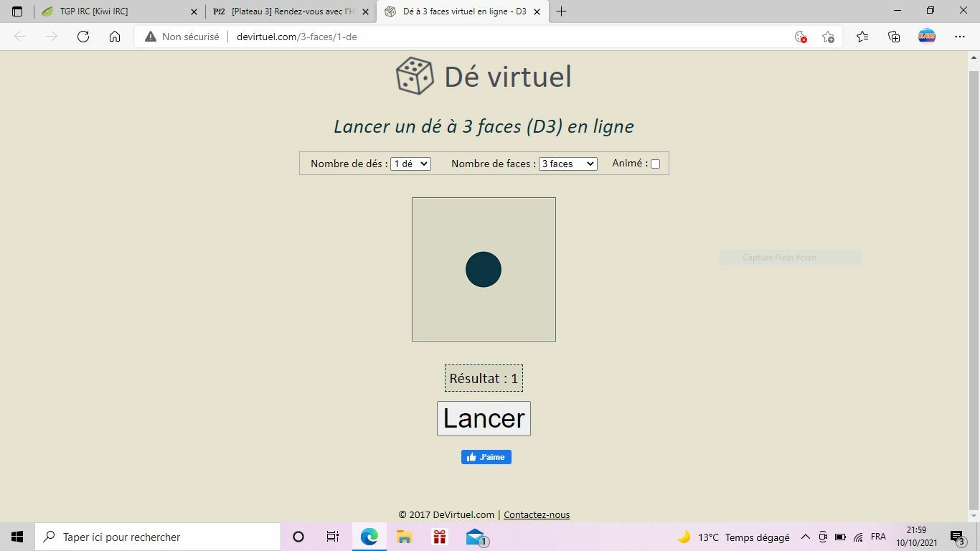Switch to the Plateau 3 Rendez-vous tab
The width and height of the screenshot is (980, 551).
[x=290, y=11]
